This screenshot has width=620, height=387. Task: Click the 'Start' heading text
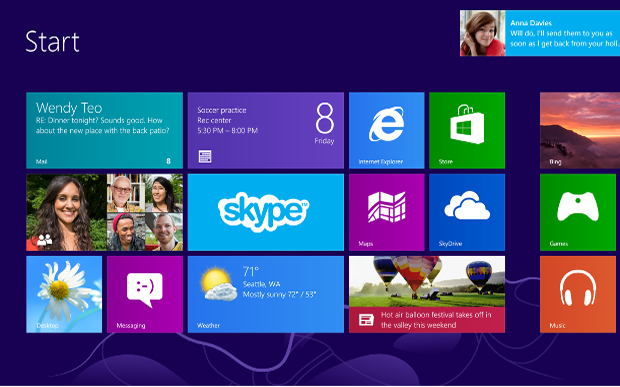pyautogui.click(x=53, y=42)
